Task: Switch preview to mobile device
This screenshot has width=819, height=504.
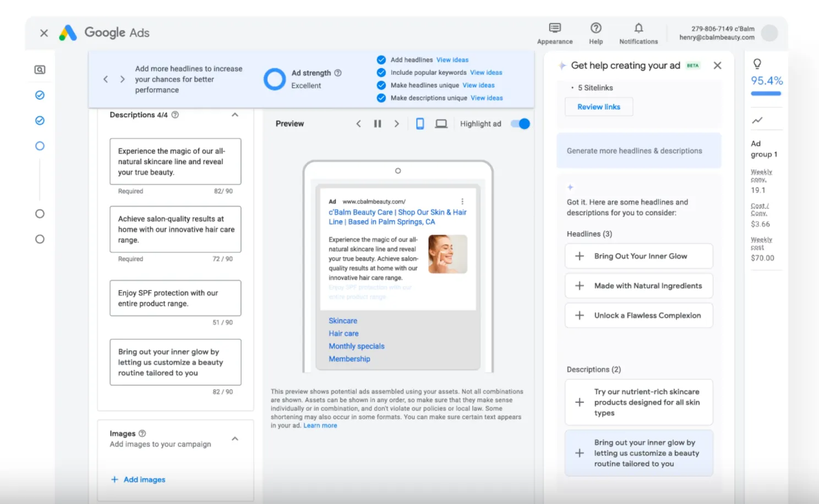Action: pos(420,124)
